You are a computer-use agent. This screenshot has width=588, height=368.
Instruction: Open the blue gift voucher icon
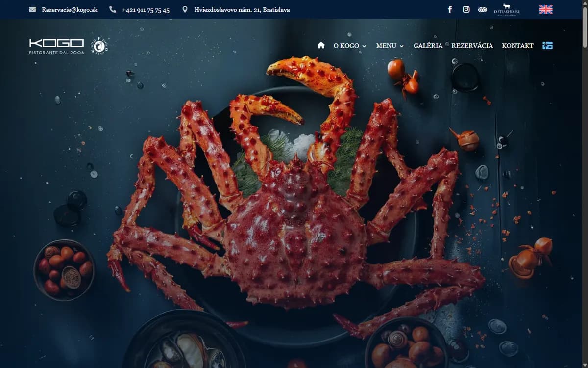[x=547, y=45]
